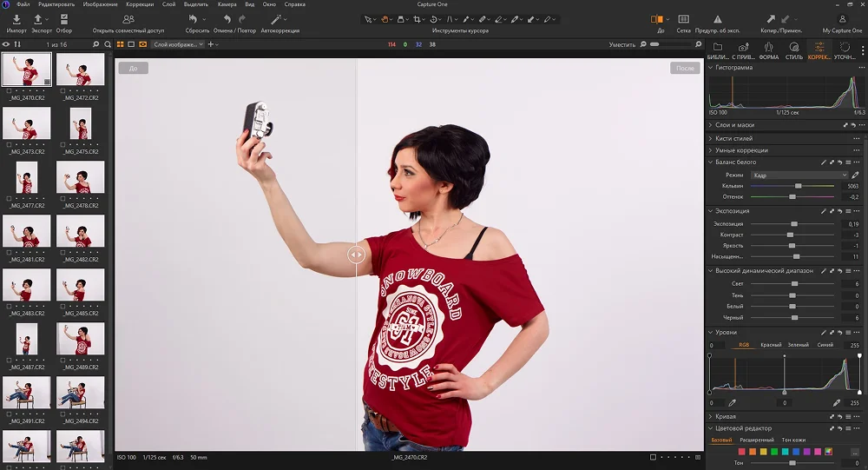
Task: Select the Crop cursor tool
Action: click(416, 19)
